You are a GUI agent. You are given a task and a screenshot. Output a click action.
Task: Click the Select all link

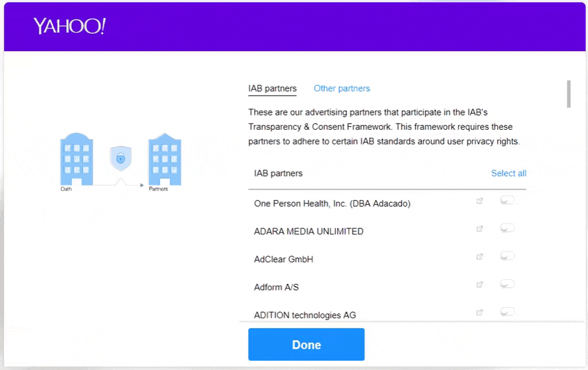click(508, 174)
